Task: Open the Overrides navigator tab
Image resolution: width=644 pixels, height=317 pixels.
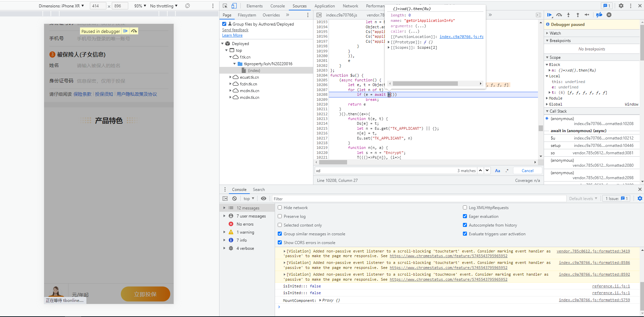Action: coord(271,15)
